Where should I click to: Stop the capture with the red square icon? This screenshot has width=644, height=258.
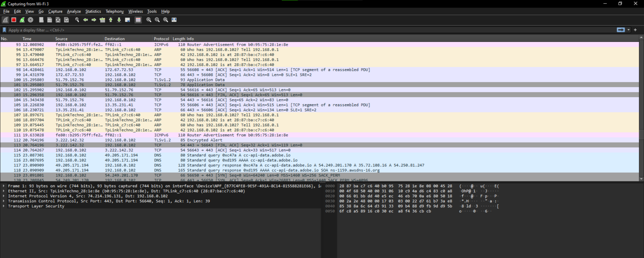point(14,20)
